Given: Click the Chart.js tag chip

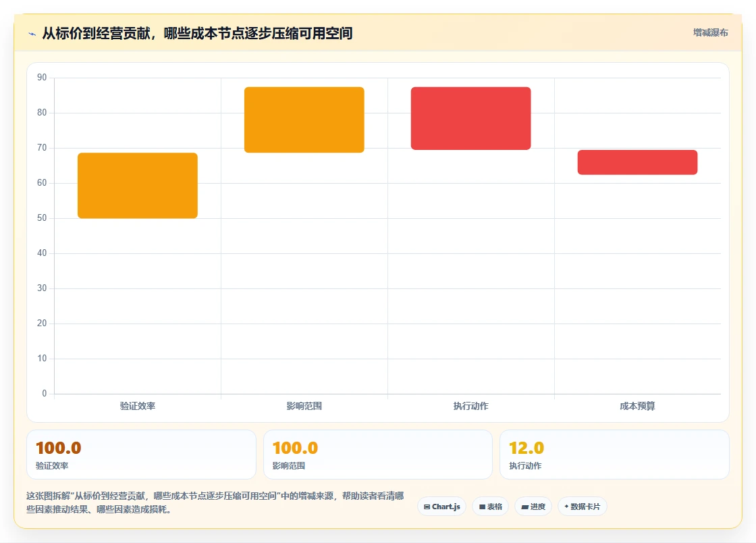Looking at the screenshot, I should point(441,507).
